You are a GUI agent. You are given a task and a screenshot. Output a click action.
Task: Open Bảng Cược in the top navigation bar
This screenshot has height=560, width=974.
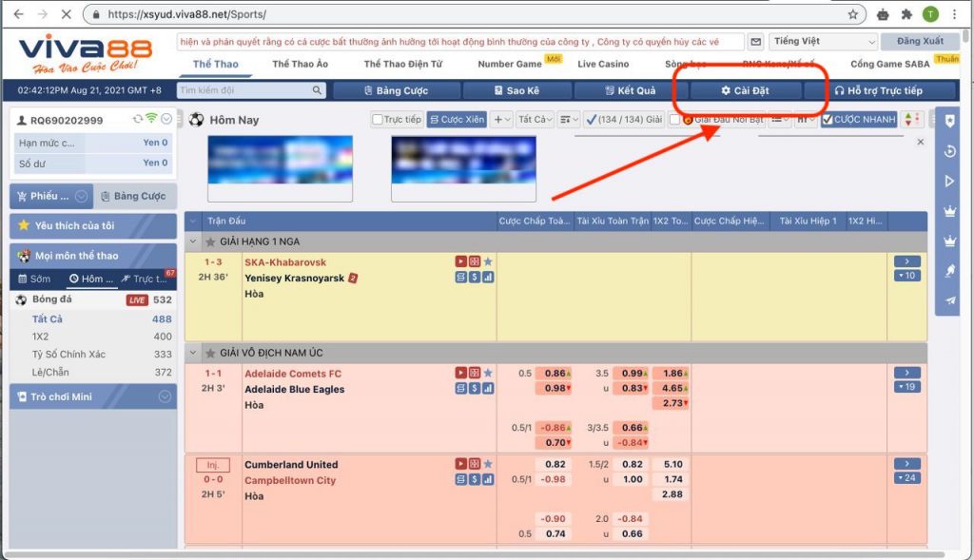click(397, 90)
